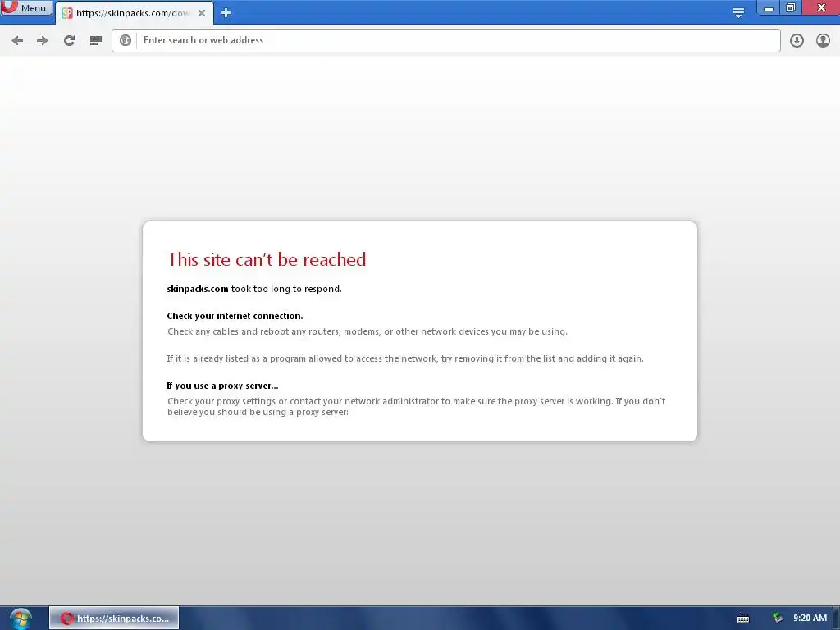Click the globe site info icon
Screen dimensions: 840x630
[126, 40]
